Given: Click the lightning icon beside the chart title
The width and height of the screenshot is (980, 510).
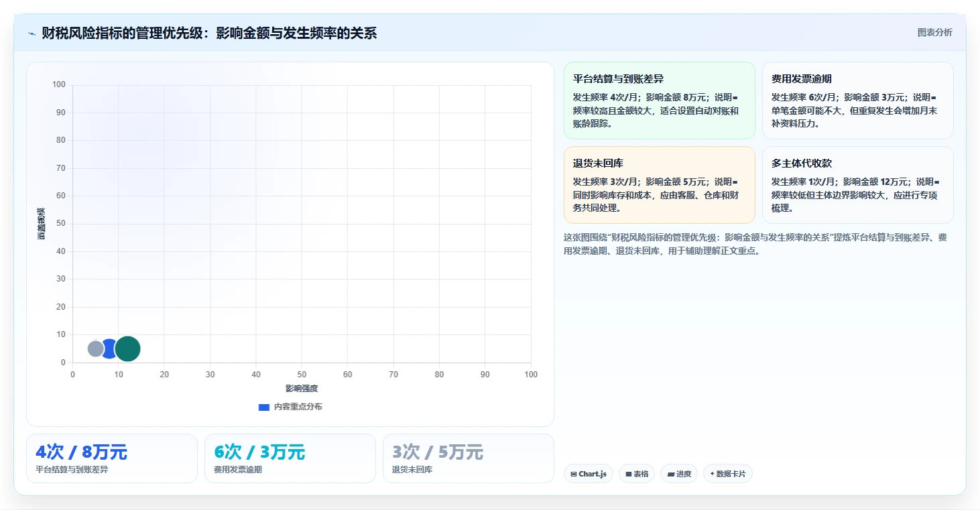Looking at the screenshot, I should pos(32,34).
